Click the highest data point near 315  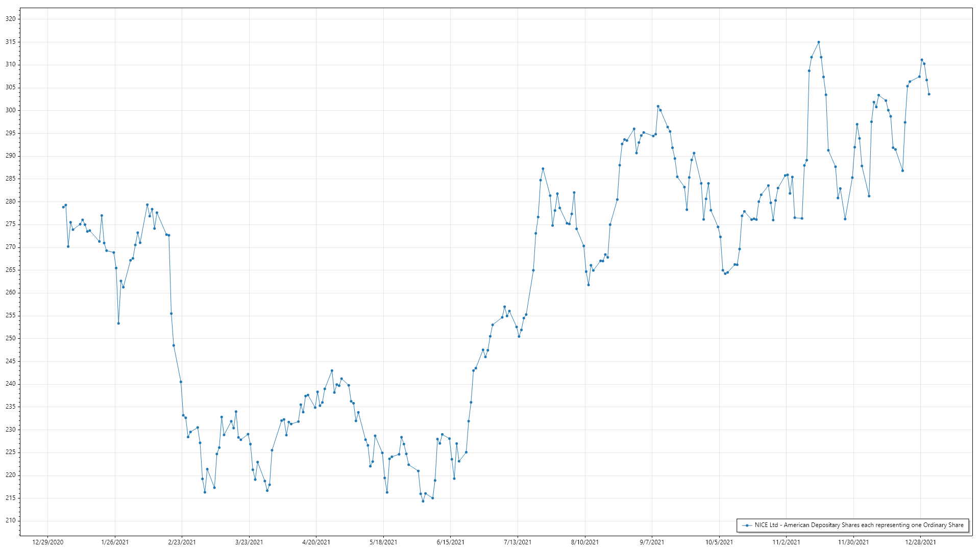(819, 42)
